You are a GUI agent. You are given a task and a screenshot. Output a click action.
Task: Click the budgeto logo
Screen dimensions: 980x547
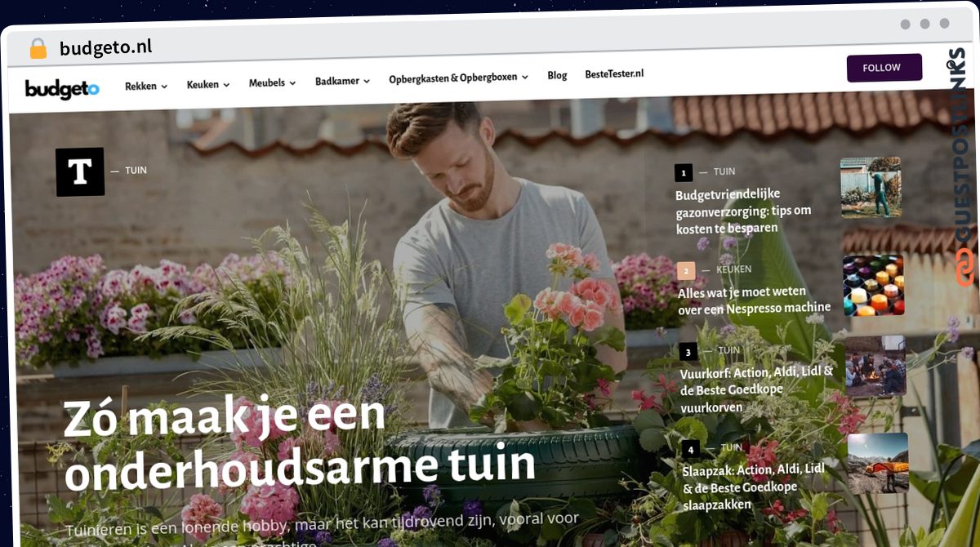(x=62, y=89)
